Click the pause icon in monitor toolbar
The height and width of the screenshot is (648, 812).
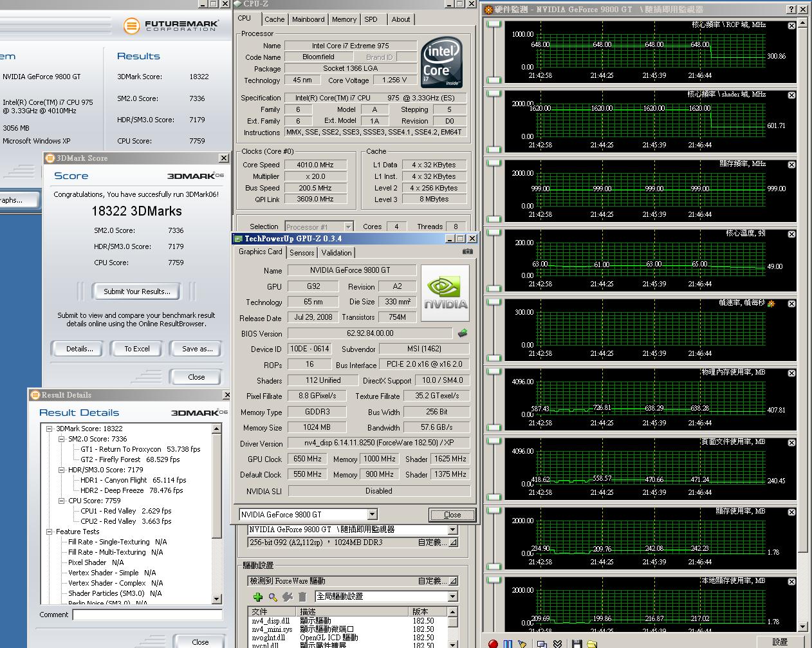[508, 643]
